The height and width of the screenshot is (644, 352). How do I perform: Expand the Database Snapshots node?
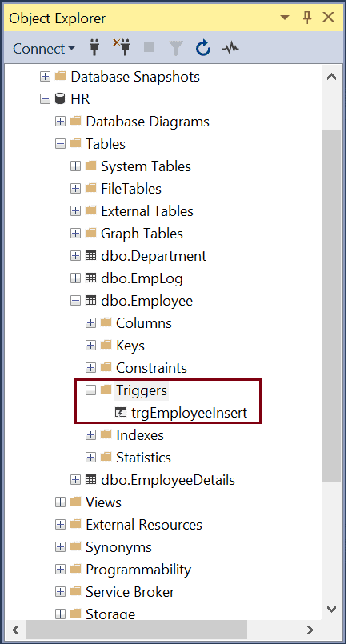pyautogui.click(x=45, y=76)
